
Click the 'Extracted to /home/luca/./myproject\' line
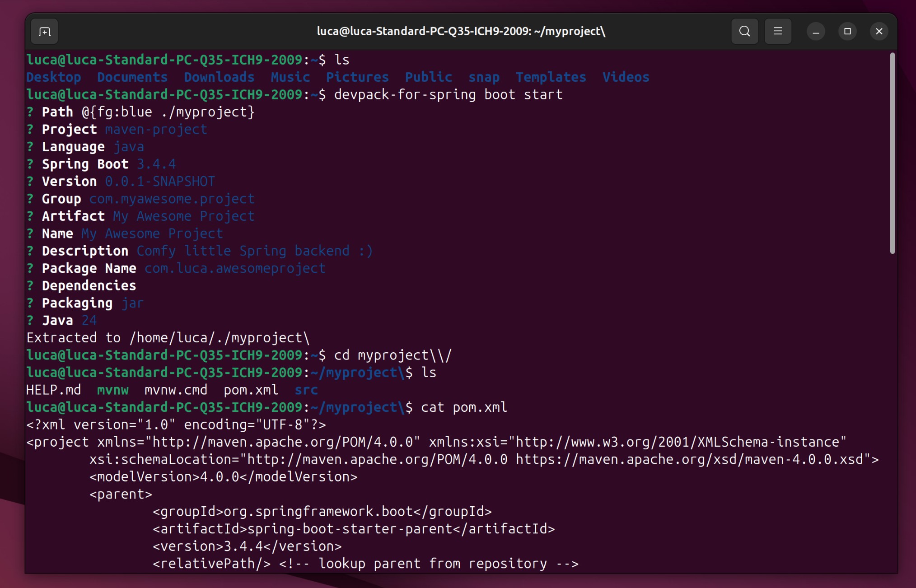(x=168, y=338)
